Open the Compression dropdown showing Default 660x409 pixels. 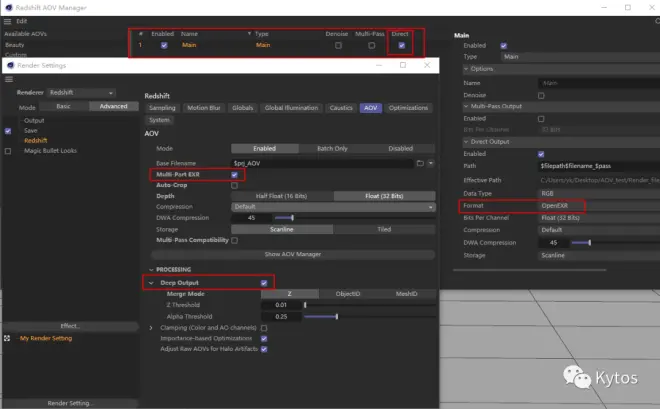click(333, 207)
